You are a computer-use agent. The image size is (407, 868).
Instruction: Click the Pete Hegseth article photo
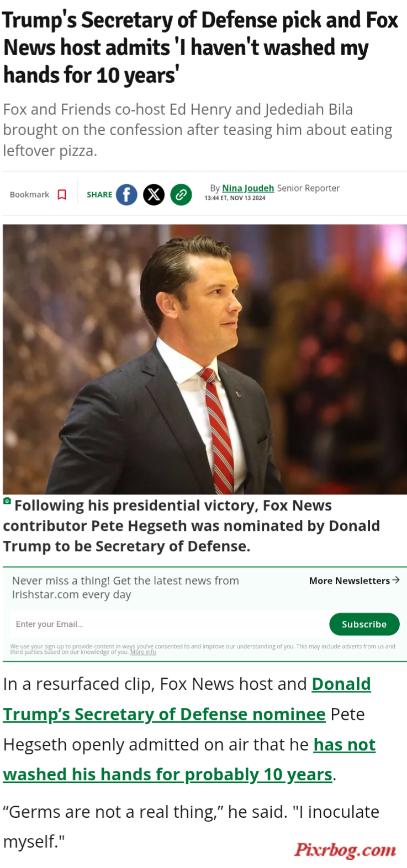point(205,359)
